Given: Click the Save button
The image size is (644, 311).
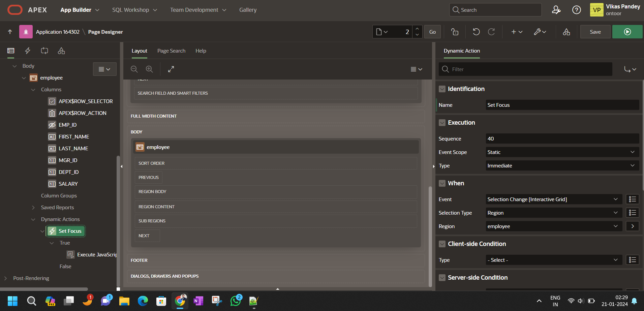Looking at the screenshot, I should point(595,32).
